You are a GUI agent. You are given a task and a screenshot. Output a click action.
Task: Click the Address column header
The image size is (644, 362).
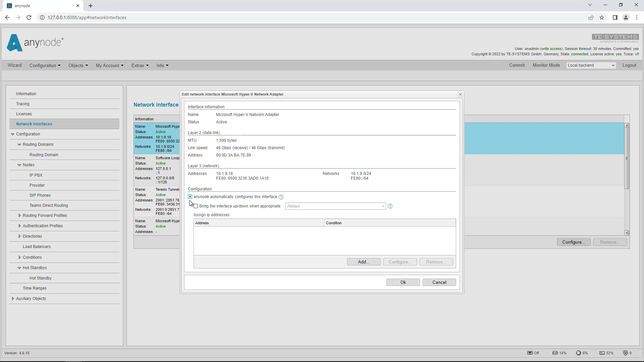pyautogui.click(x=259, y=223)
